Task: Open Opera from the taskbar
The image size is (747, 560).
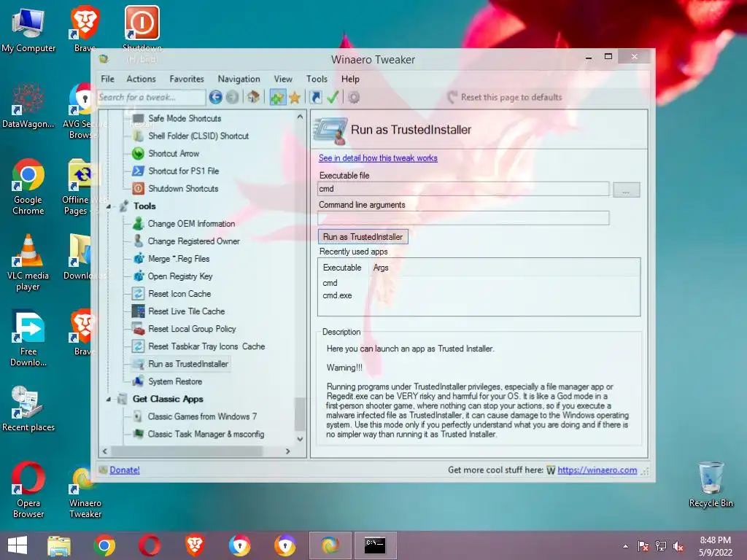Action: tap(150, 545)
